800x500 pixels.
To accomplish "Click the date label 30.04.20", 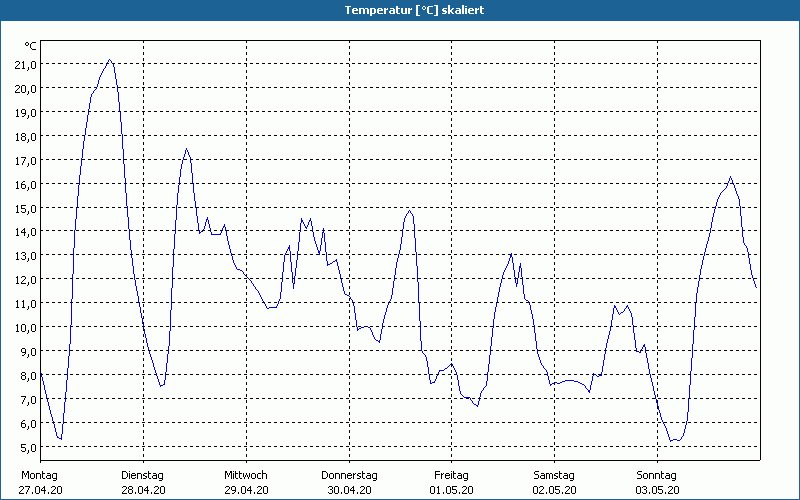I will 349,490.
